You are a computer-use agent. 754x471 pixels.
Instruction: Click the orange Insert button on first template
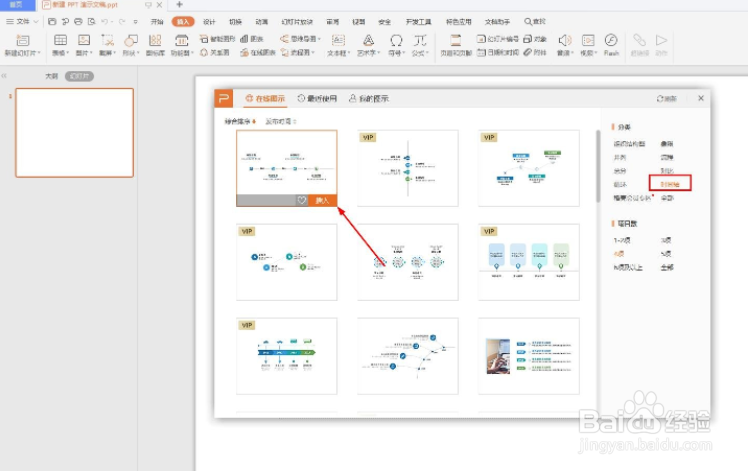322,201
